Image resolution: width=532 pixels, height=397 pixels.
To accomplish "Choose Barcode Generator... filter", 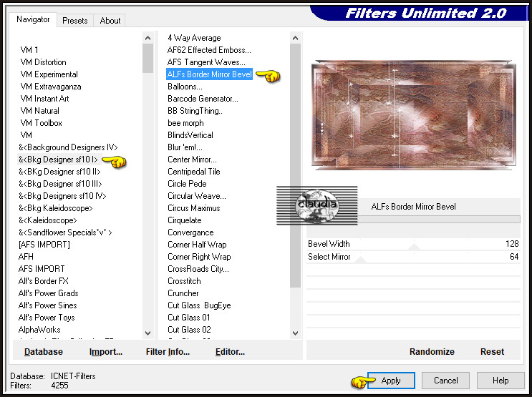I will [x=203, y=99].
